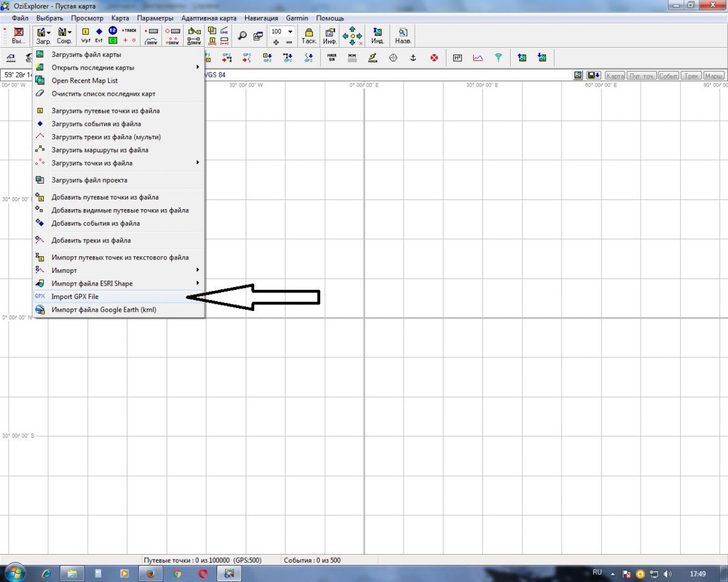Select the anchor icon in toolbar

[413, 58]
